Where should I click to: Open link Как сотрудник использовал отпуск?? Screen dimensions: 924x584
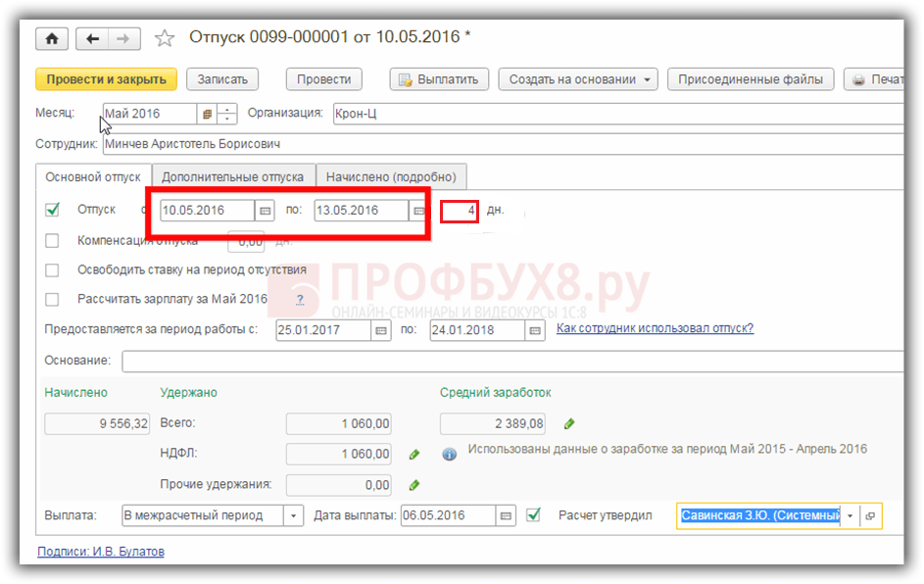(655, 328)
